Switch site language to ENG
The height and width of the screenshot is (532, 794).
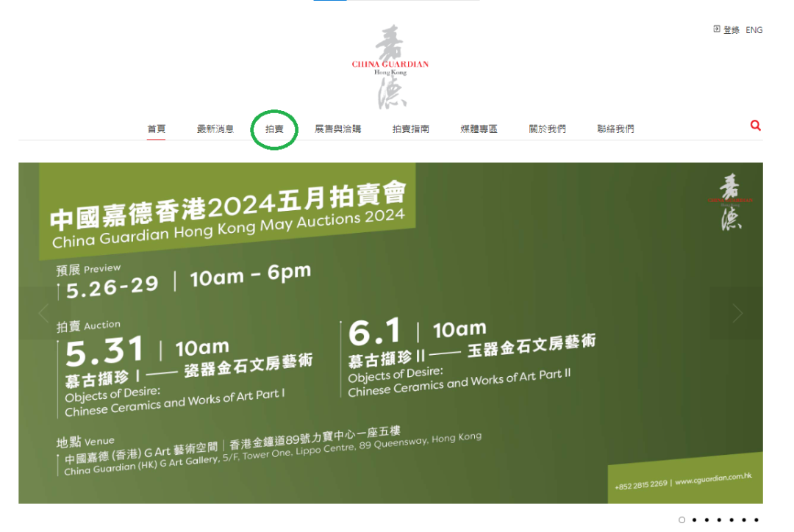click(754, 30)
